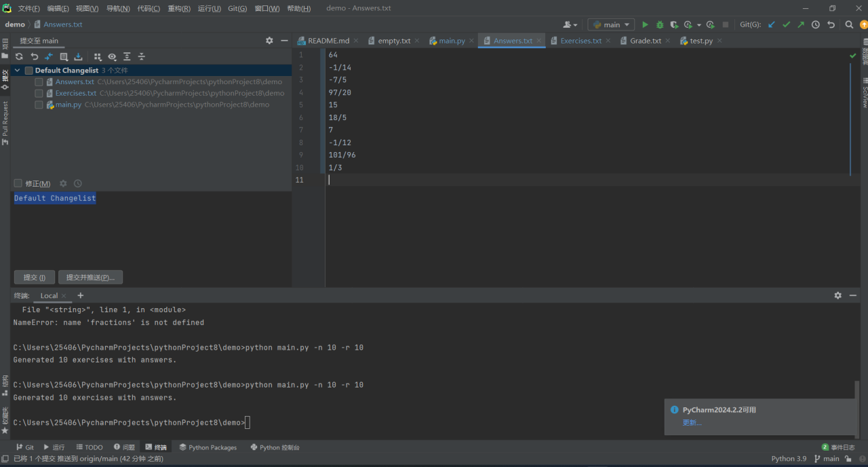
Task: Open the Git(G) menu
Action: click(x=237, y=8)
